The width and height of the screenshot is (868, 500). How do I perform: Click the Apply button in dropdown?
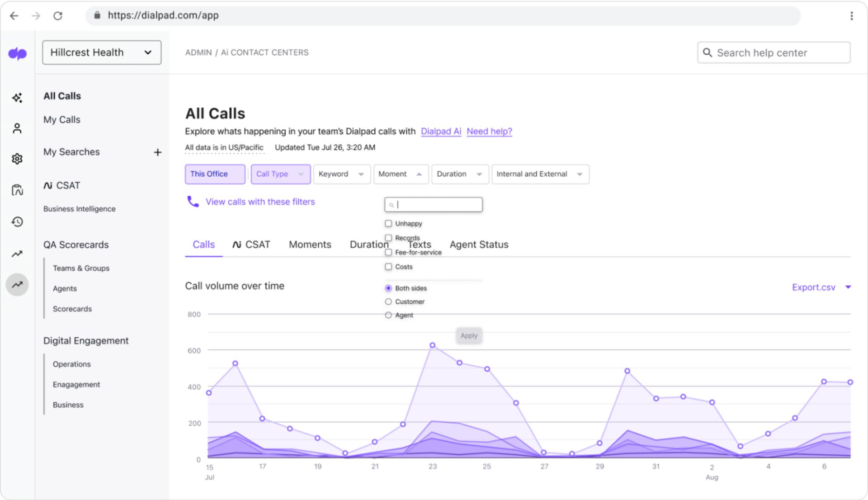tap(468, 335)
